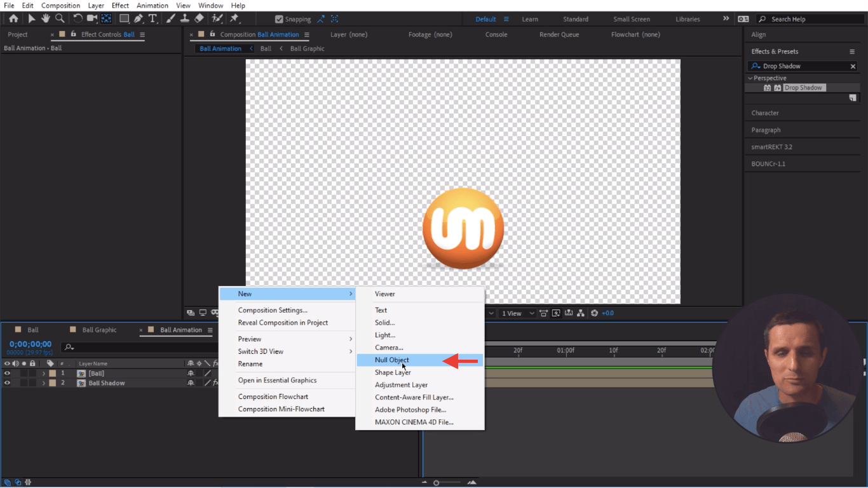This screenshot has height=488, width=868.
Task: Toggle quality switch for the [Ball] layer
Action: pos(207,374)
